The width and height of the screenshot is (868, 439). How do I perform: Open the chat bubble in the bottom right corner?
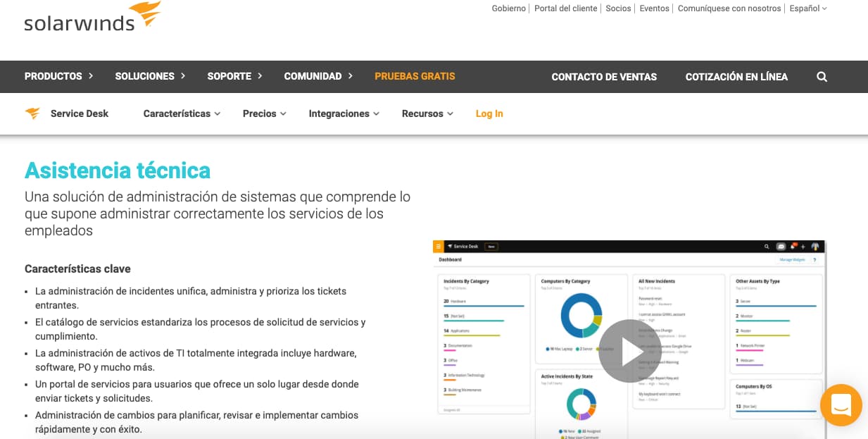841,405
